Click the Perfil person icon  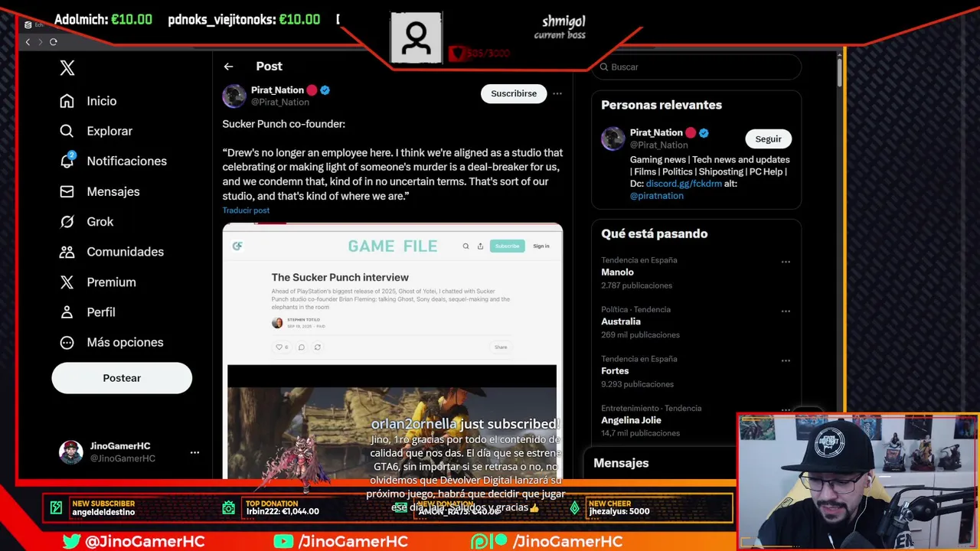pos(67,312)
